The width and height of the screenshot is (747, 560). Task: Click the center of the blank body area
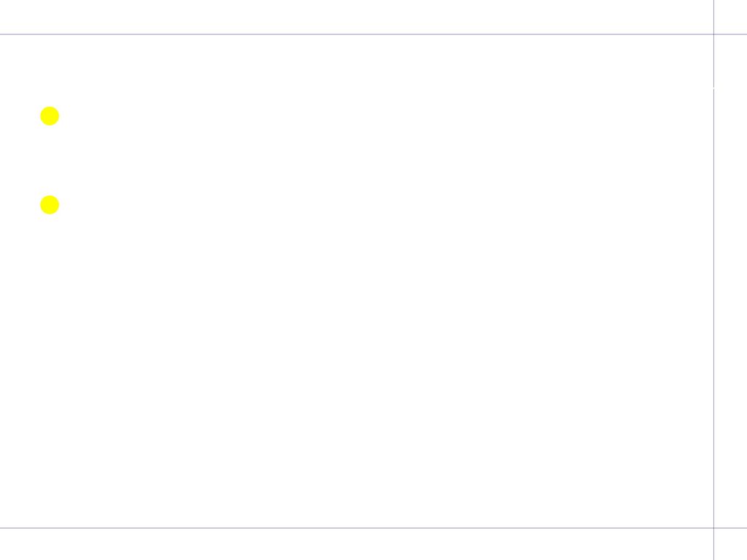(356, 281)
